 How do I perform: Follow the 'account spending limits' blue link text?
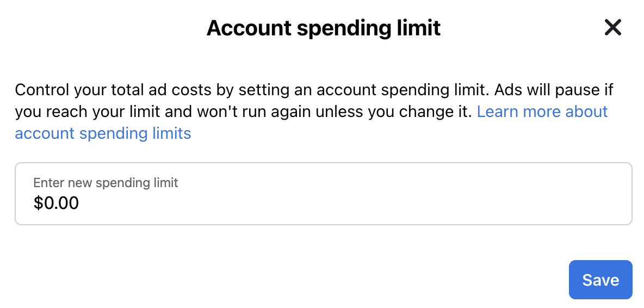pyautogui.click(x=103, y=133)
